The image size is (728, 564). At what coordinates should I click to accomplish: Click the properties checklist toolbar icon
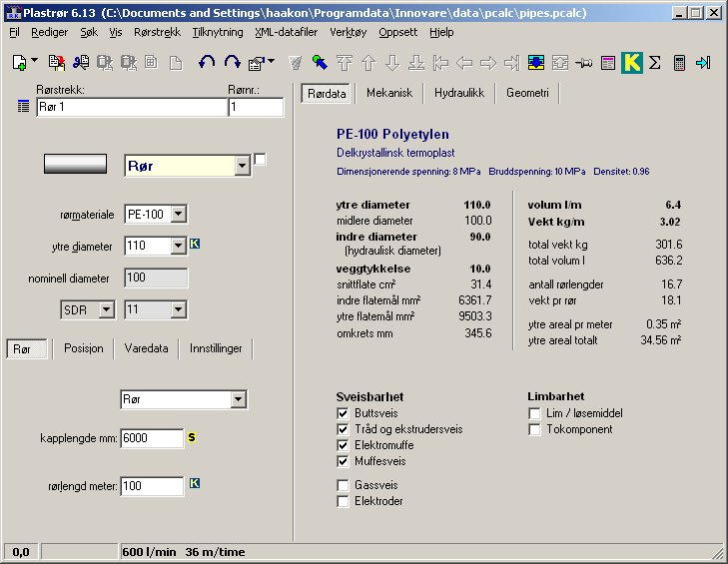pyautogui.click(x=257, y=63)
